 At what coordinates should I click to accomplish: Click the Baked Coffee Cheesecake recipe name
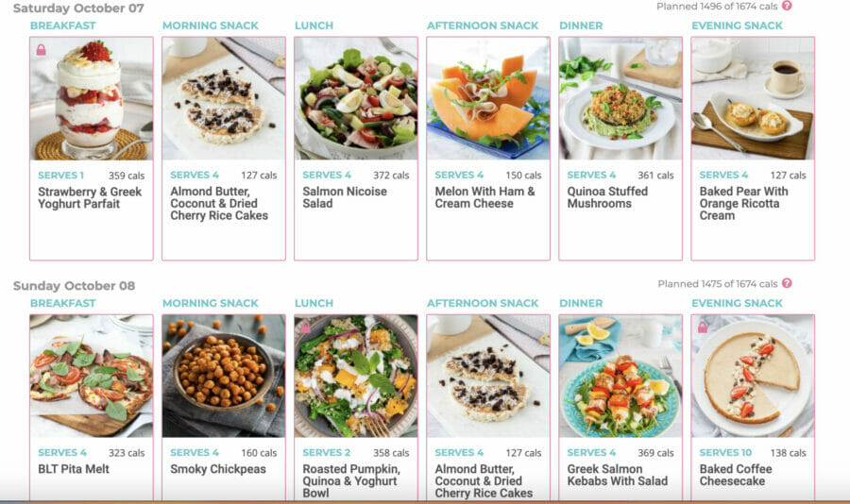click(x=736, y=476)
